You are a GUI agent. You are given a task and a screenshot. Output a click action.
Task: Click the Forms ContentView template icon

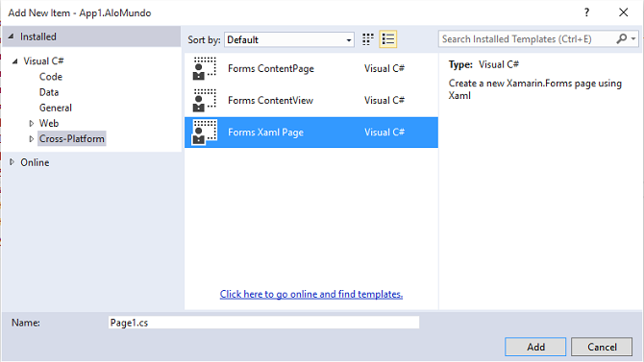tap(205, 100)
